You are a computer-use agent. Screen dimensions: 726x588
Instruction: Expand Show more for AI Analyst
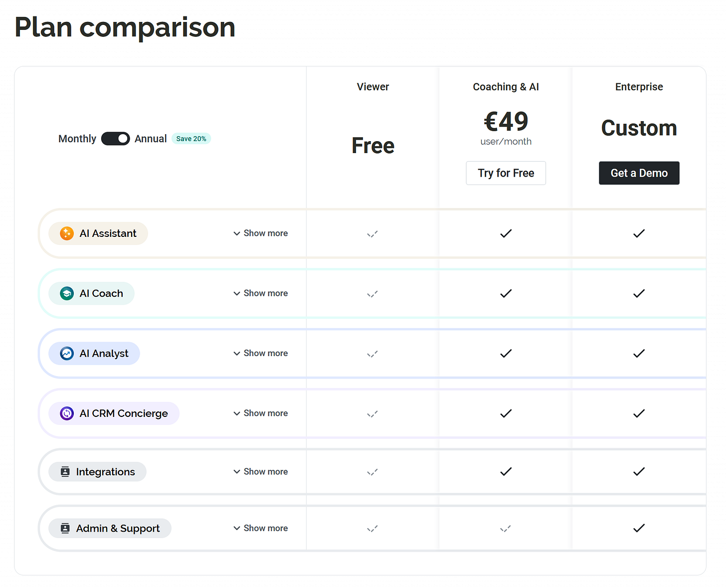[x=261, y=353]
